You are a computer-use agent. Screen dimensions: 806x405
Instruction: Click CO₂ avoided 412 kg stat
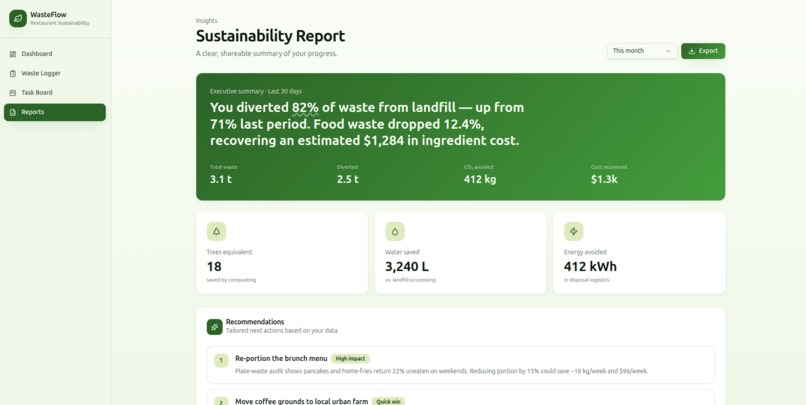pyautogui.click(x=480, y=175)
